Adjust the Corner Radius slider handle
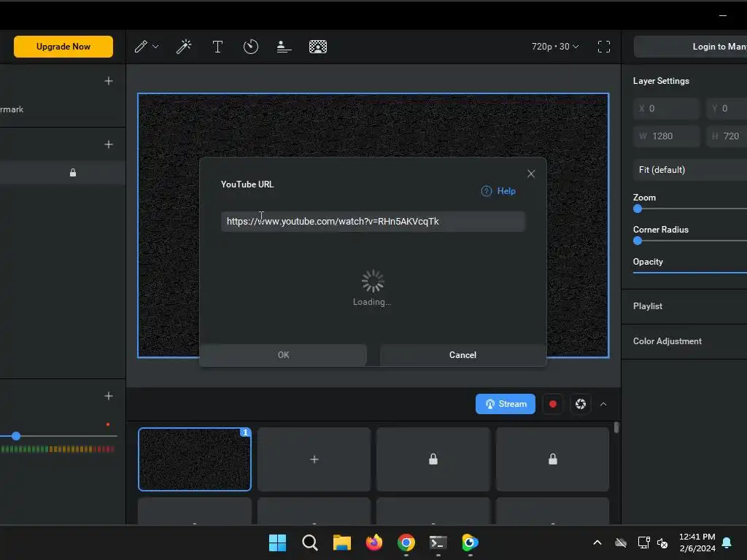Screen dimensions: 747x560 [x=638, y=241]
